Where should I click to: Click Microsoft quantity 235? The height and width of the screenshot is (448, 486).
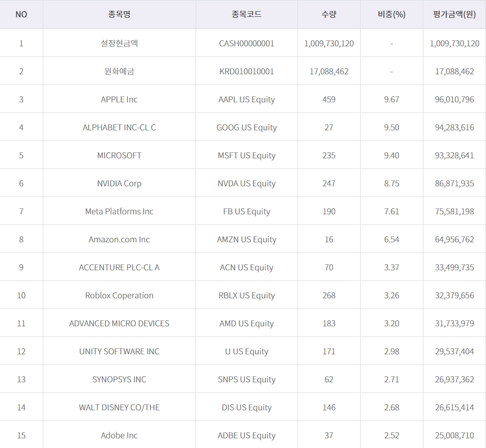(329, 155)
